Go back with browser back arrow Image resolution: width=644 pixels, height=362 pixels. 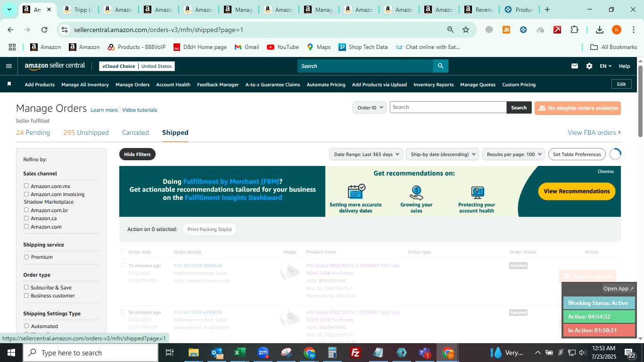(x=10, y=30)
